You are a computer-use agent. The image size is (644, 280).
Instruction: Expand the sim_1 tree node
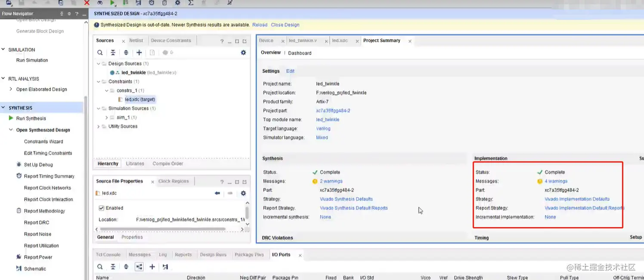pos(107,117)
